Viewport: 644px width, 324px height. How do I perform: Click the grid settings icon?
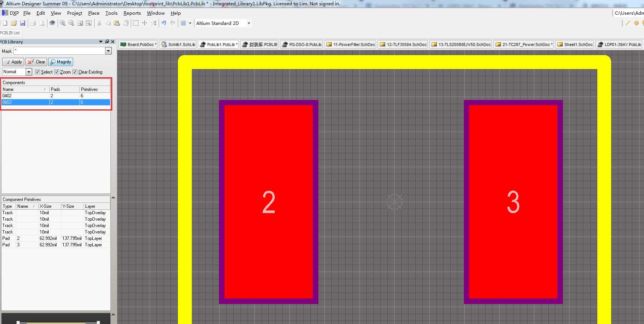(x=183, y=23)
